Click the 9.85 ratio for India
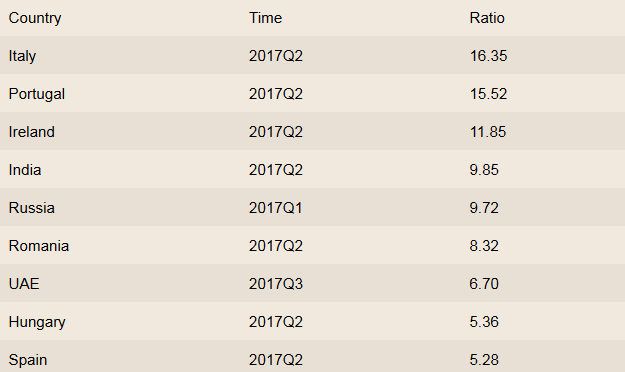The image size is (625, 372). coord(484,170)
